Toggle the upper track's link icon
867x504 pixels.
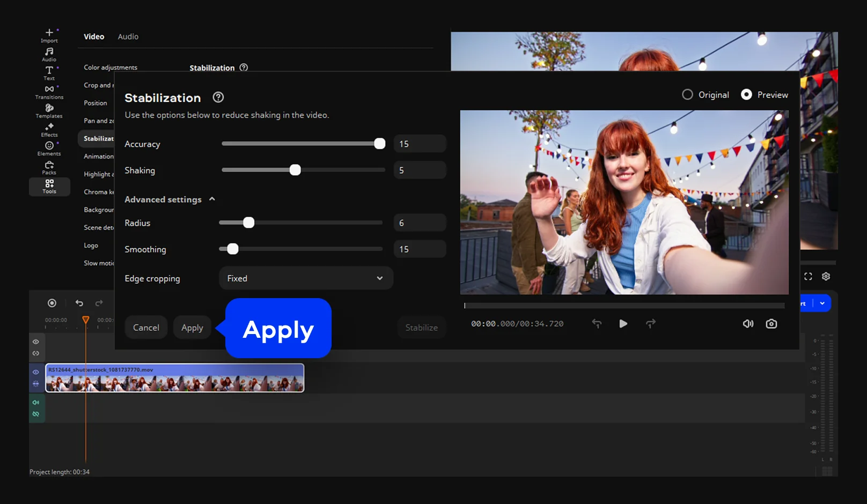click(36, 353)
